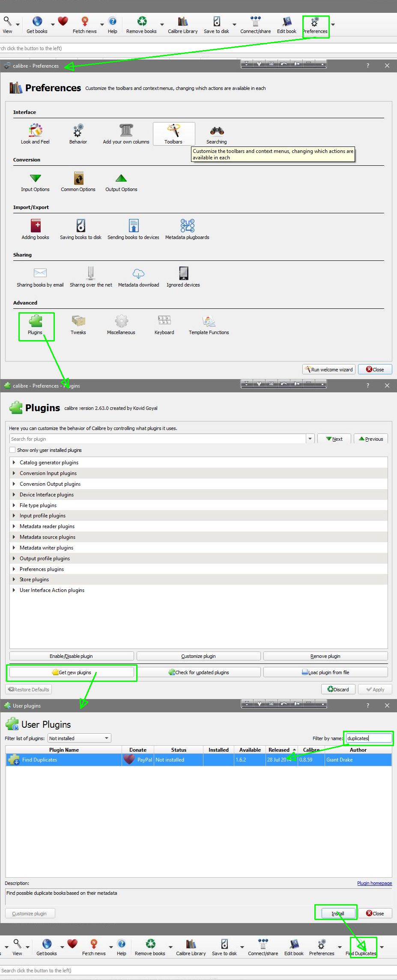Sort by Available column header

click(x=250, y=750)
